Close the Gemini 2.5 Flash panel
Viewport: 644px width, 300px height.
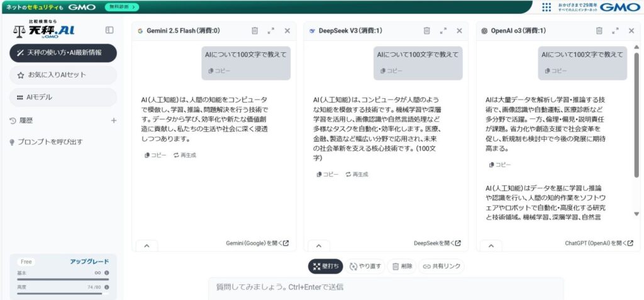(287, 30)
